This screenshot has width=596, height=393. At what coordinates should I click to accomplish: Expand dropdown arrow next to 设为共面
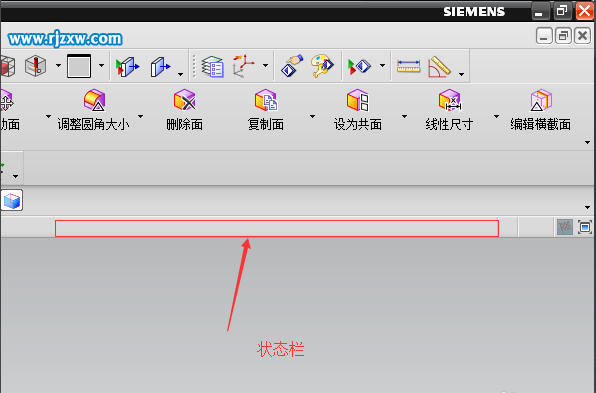[404, 116]
